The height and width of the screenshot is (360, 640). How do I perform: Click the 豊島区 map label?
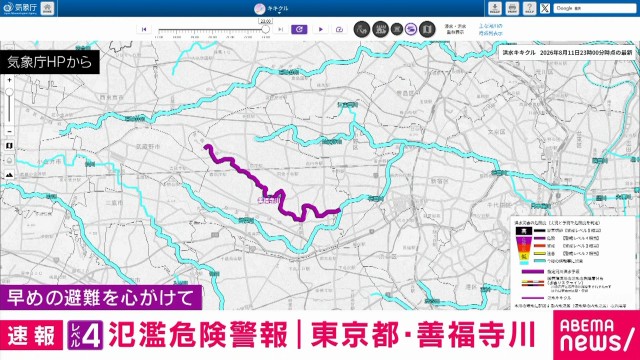[406, 93]
